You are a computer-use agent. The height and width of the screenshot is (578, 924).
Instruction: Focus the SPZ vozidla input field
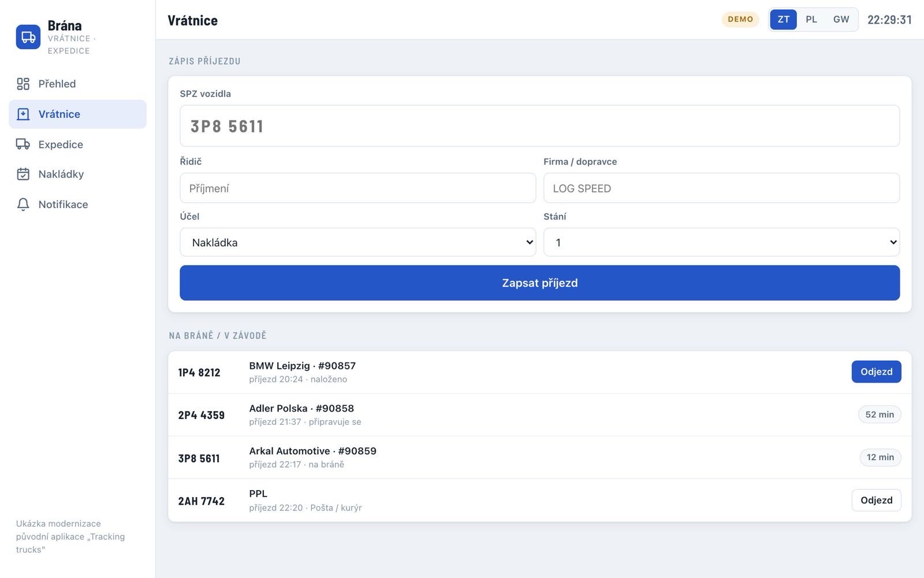pyautogui.click(x=539, y=126)
